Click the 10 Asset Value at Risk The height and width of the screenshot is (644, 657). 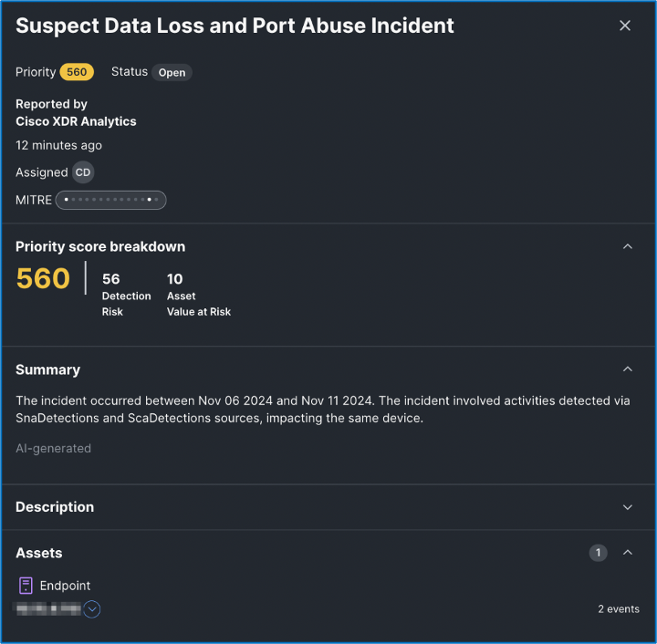(175, 279)
